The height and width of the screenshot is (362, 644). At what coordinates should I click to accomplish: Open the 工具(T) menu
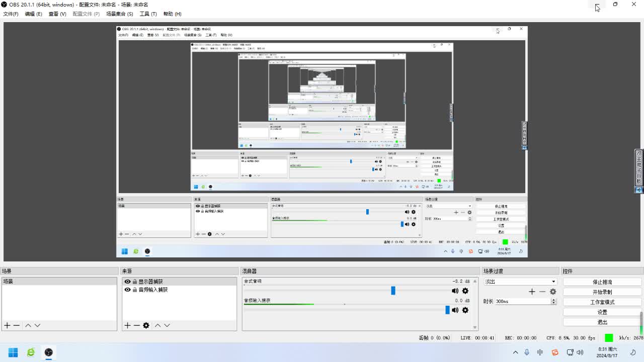tap(148, 14)
